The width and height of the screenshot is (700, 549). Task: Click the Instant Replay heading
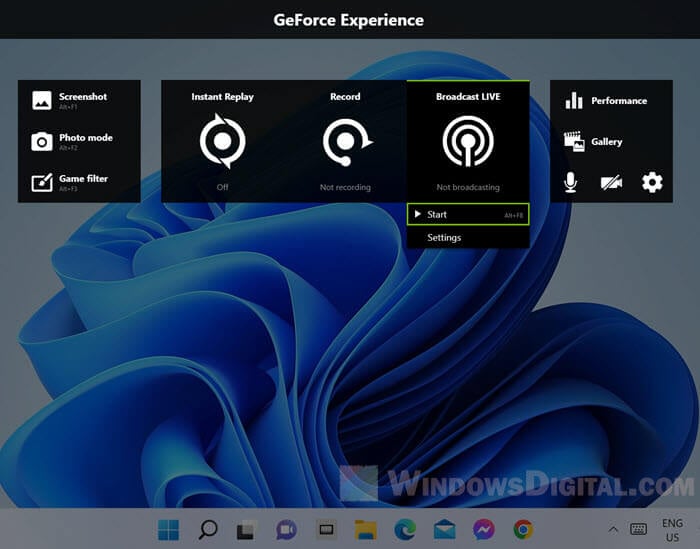pos(222,97)
